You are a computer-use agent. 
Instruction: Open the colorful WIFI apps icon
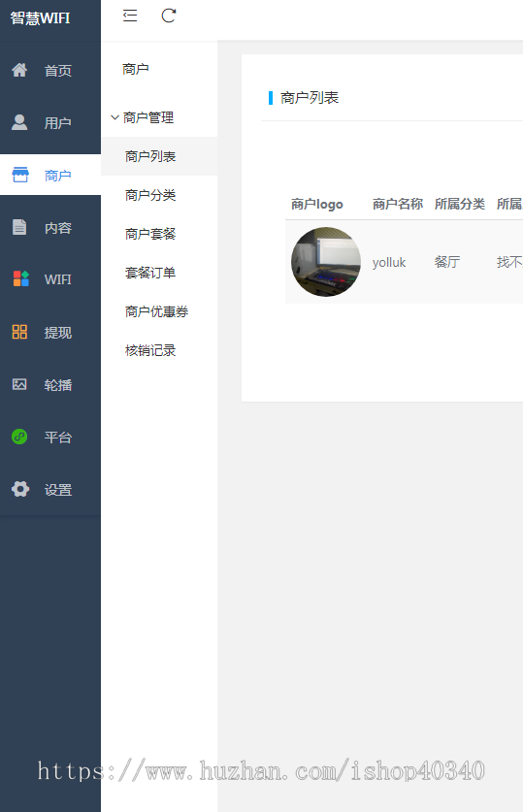tap(20, 279)
